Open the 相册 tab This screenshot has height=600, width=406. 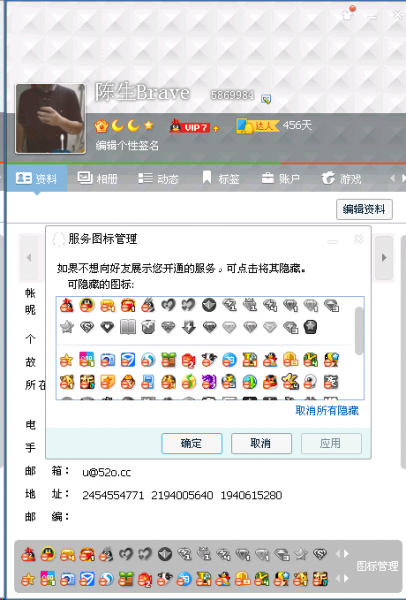pos(98,178)
